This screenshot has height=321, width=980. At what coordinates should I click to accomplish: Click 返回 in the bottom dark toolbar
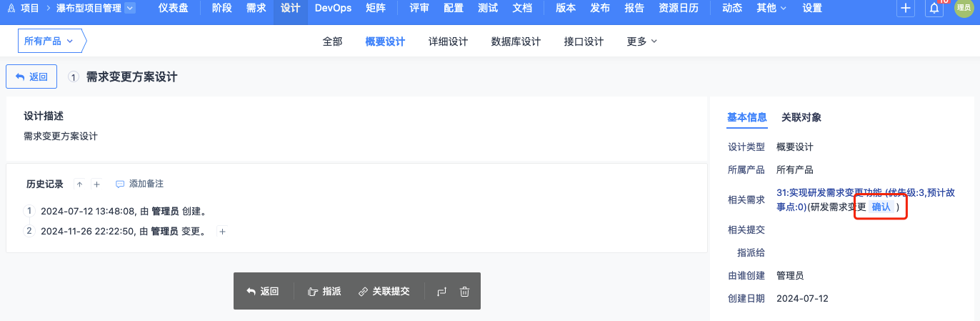[x=263, y=291]
